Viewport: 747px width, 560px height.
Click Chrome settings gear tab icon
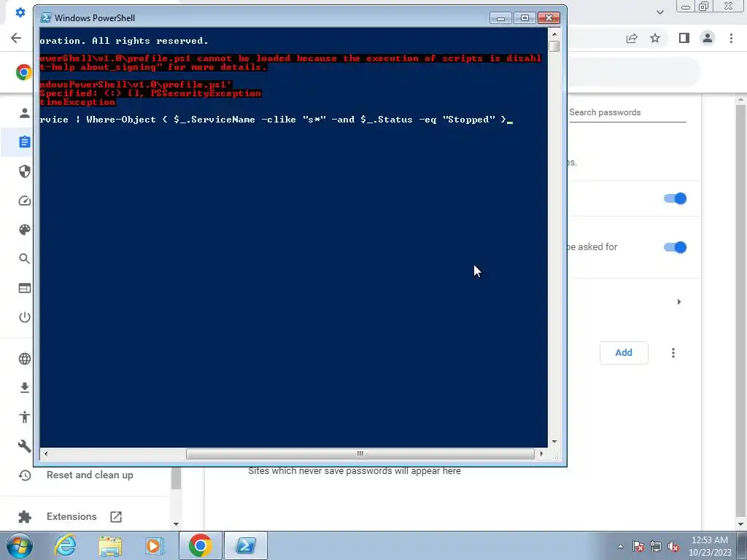[x=20, y=12]
